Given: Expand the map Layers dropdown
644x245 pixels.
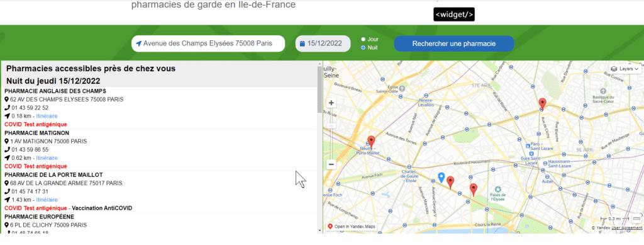Looking at the screenshot, I should coord(625,69).
